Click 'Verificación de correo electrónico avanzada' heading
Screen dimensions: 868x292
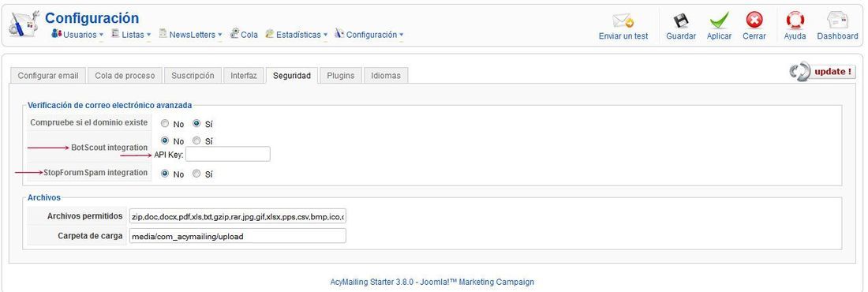pos(110,104)
